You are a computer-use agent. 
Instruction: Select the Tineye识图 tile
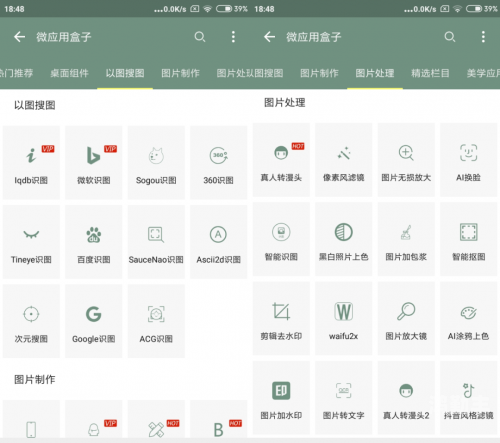pos(31,242)
